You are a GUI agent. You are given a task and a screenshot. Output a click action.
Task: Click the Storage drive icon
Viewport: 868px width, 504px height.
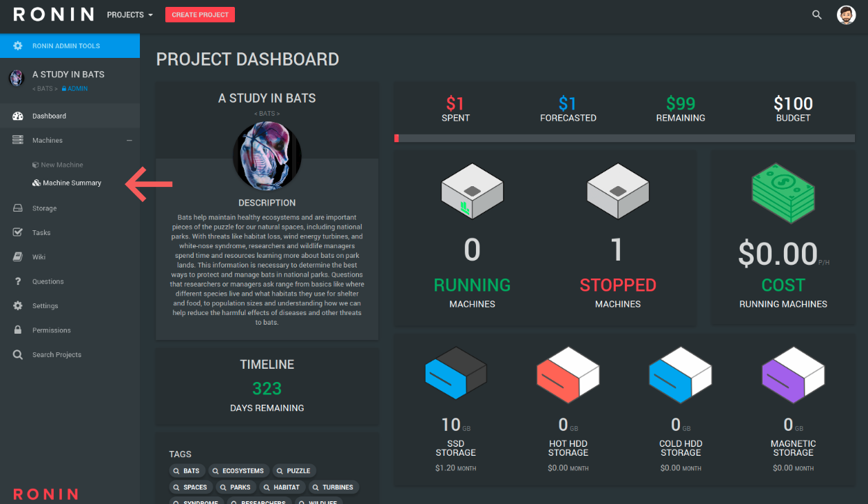[18, 208]
